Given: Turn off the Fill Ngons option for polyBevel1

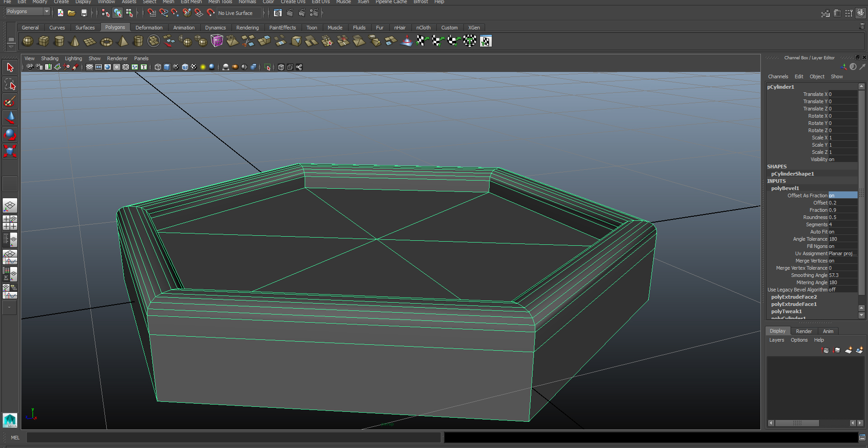Looking at the screenshot, I should (831, 246).
